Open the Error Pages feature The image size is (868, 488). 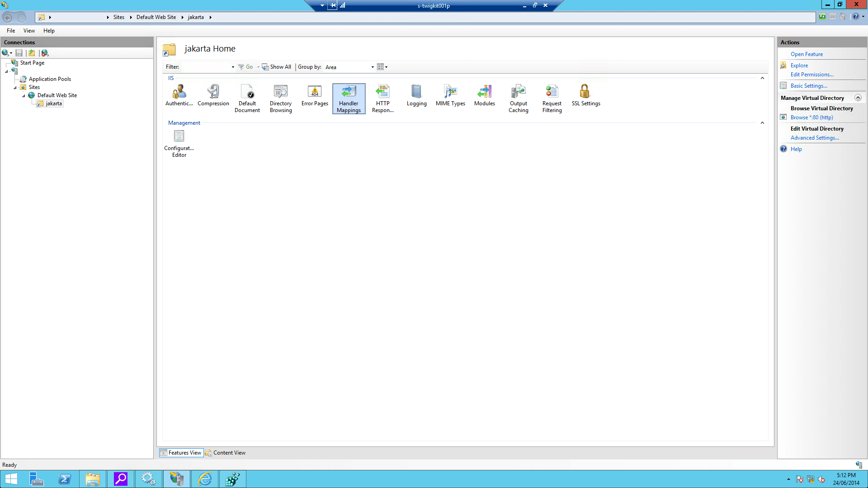click(315, 95)
